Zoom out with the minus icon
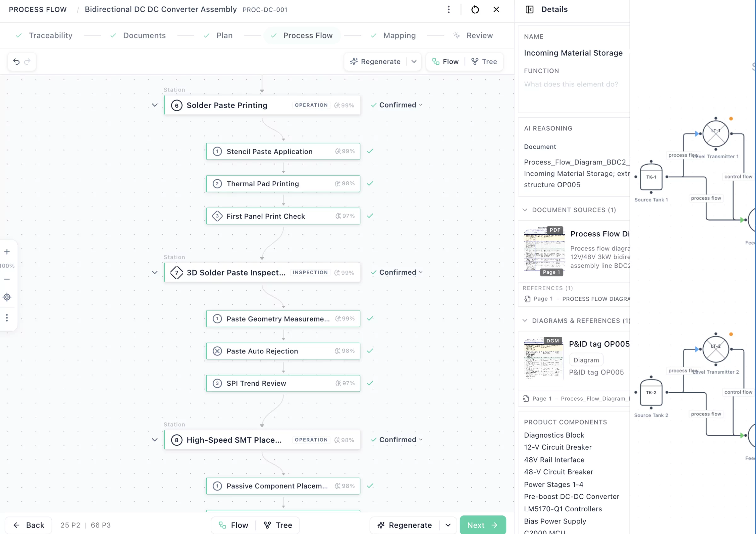Screen dimensions: 756x534 (x=7, y=279)
